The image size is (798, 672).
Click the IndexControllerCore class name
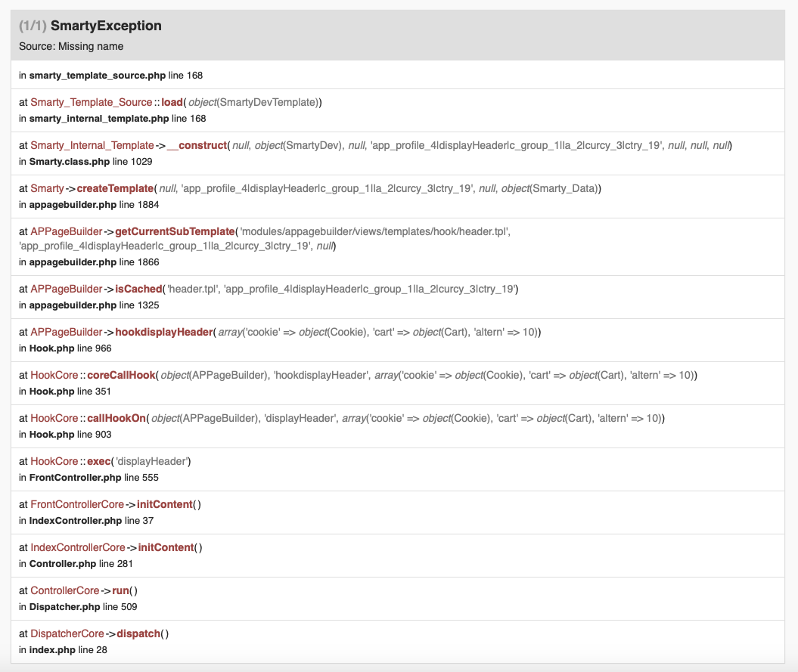coord(78,548)
